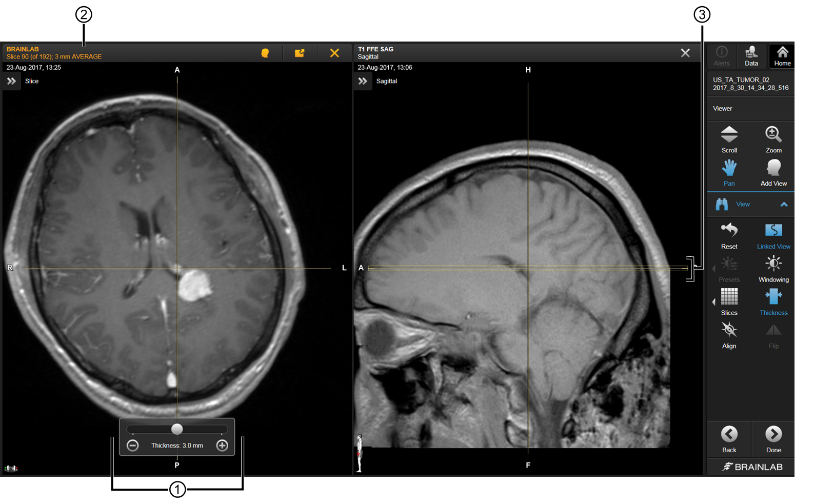Click the Viewer label
Viewport: 814px width, 504px height.
722,109
